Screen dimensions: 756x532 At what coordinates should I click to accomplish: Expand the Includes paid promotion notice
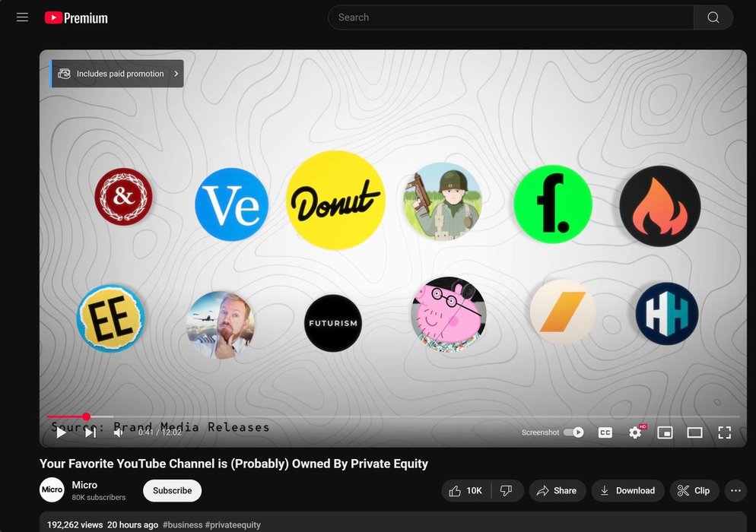(117, 74)
